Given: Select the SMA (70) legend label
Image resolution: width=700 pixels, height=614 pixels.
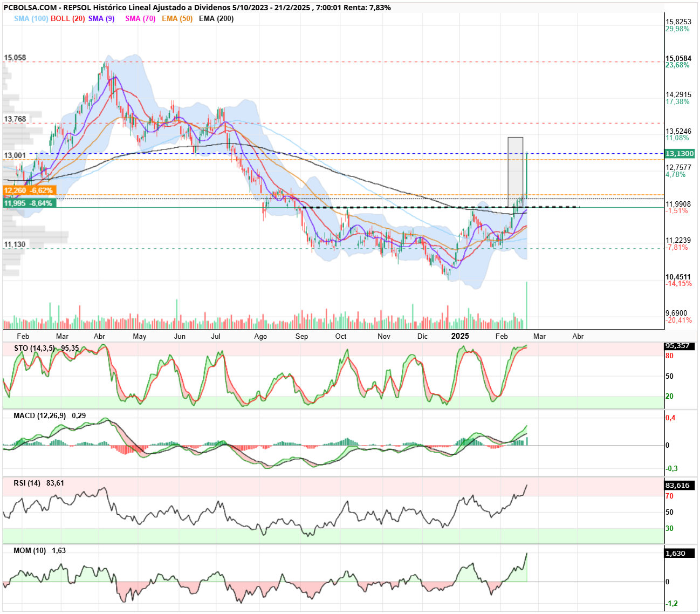Looking at the screenshot, I should (x=140, y=18).
